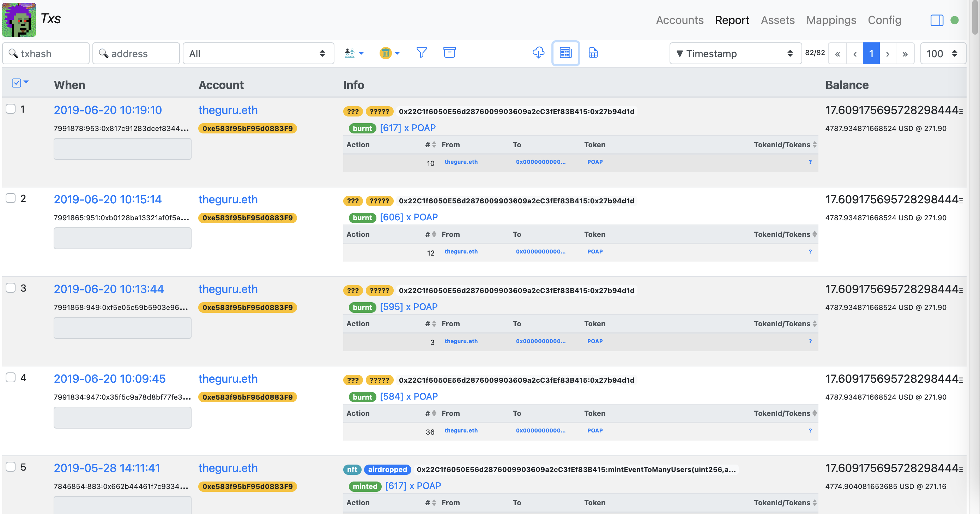Click the funnel filter icon
980x514 pixels.
point(422,53)
